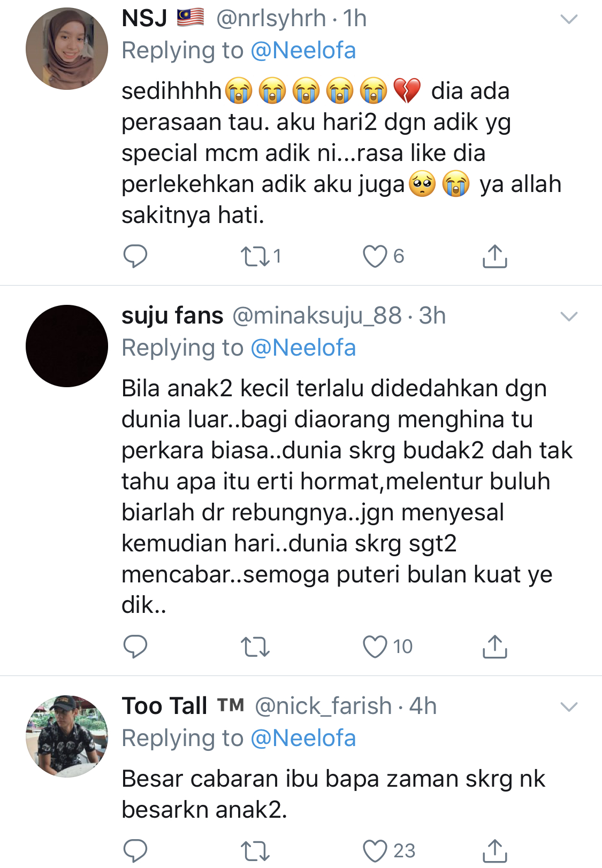Share the suju fans tweet

(494, 647)
